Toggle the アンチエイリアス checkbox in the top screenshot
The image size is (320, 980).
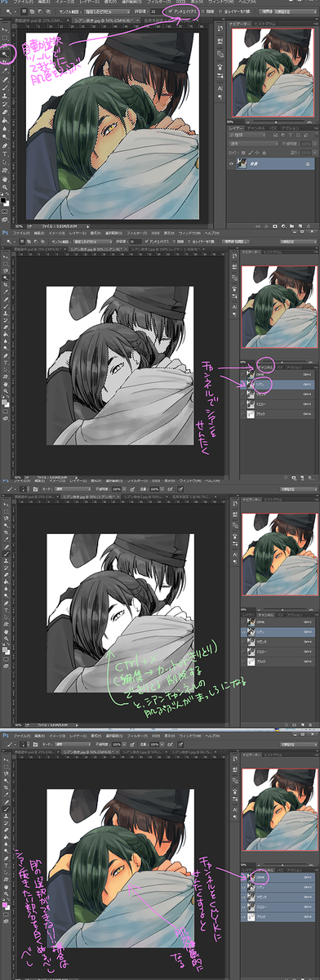point(170,11)
